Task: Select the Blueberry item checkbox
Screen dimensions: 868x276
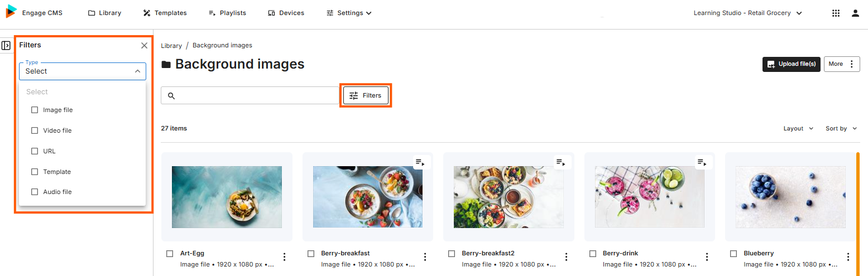Action: [x=733, y=254]
